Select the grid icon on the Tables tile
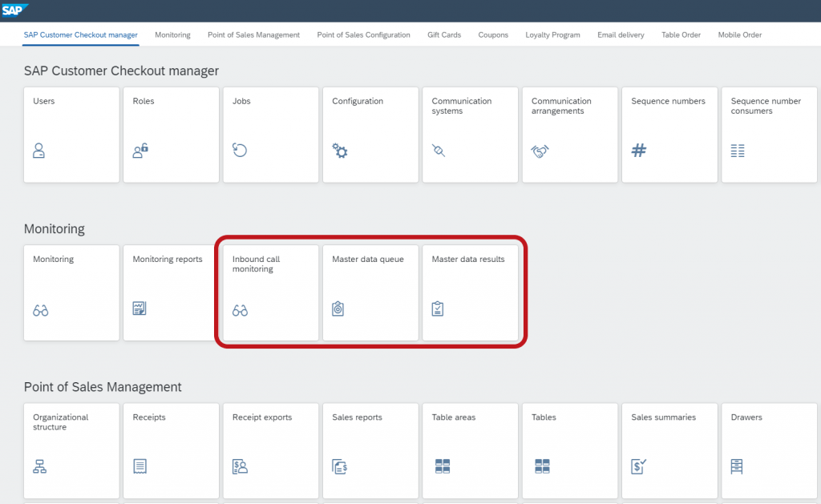 tap(542, 466)
